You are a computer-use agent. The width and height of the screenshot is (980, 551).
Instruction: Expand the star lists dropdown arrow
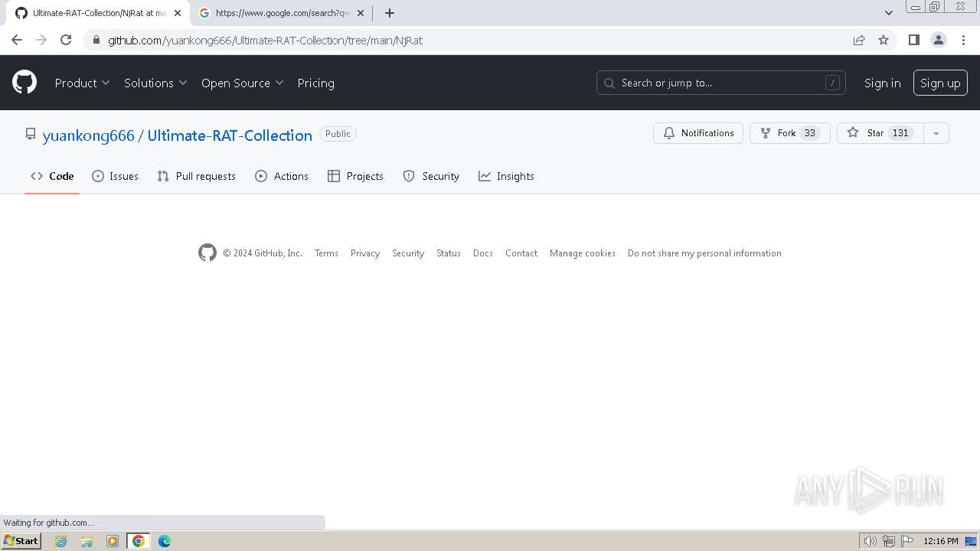click(x=936, y=133)
